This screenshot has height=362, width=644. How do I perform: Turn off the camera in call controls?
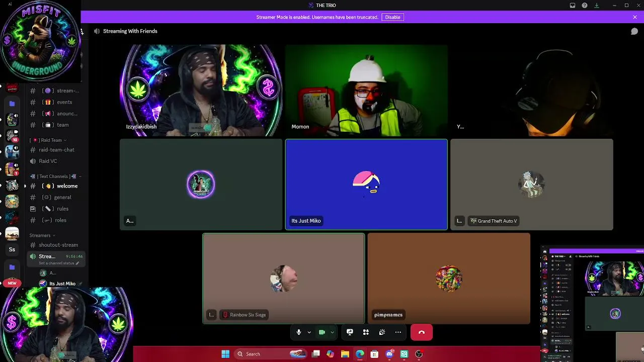coord(322,332)
